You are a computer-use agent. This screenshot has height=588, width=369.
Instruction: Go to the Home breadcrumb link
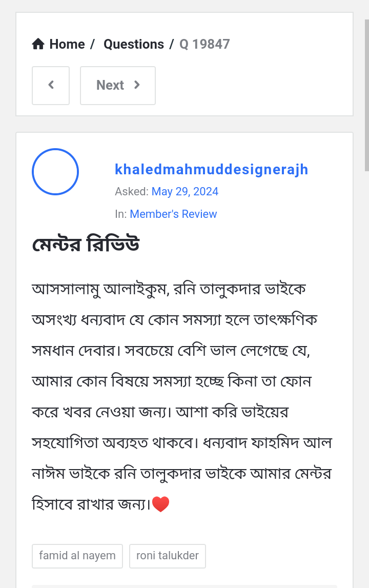point(67,44)
